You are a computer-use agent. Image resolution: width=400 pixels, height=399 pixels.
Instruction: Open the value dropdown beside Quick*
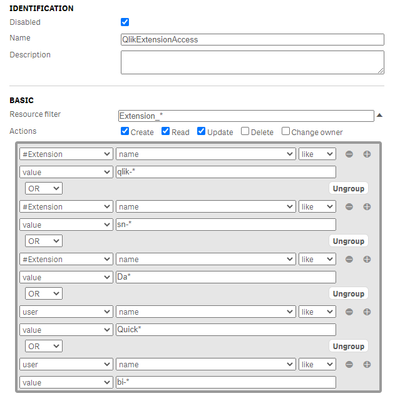pyautogui.click(x=66, y=330)
